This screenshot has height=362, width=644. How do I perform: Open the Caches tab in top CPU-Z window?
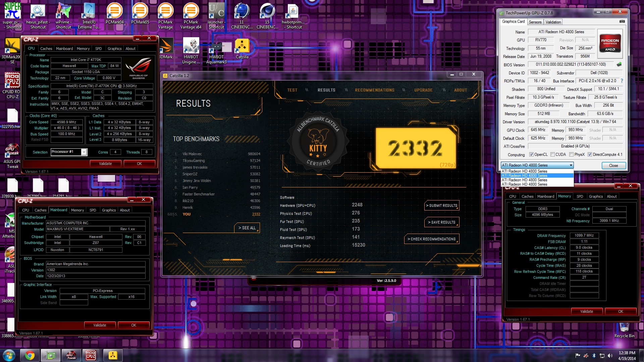click(46, 49)
